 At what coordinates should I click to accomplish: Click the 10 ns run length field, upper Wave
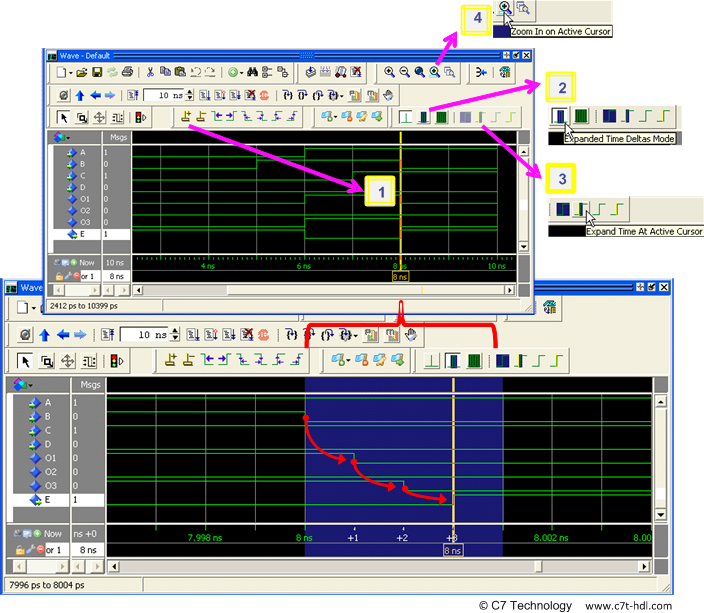point(164,95)
